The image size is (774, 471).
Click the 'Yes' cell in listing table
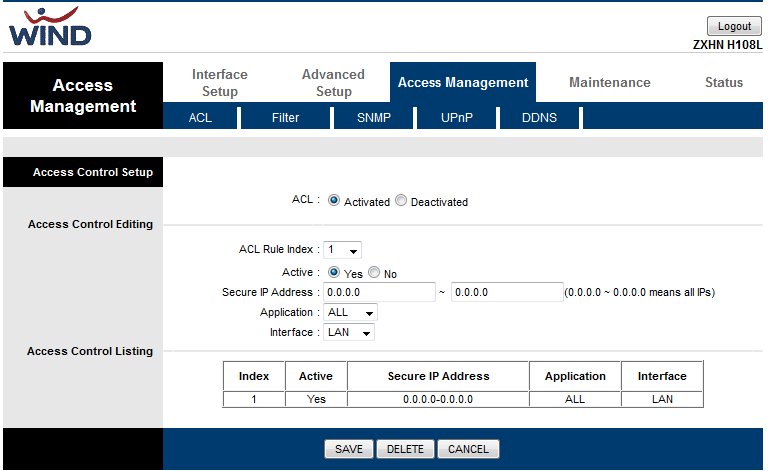[x=316, y=399]
